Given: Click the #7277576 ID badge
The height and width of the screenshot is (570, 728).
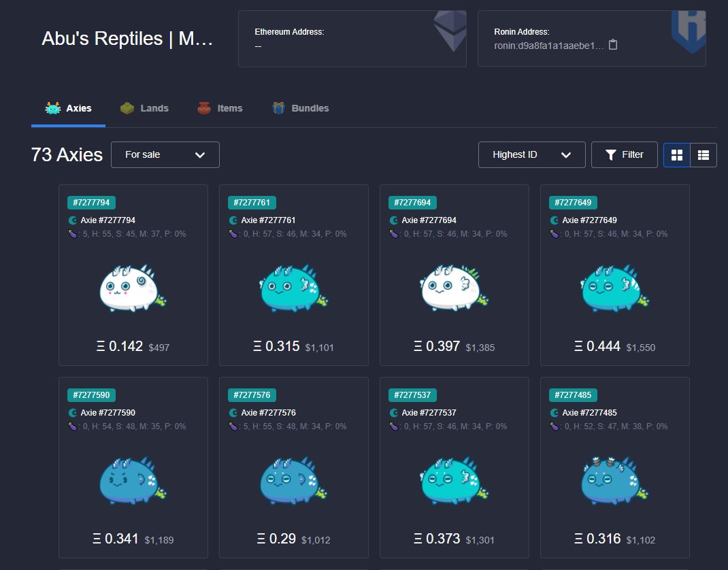Looking at the screenshot, I should pyautogui.click(x=252, y=395).
